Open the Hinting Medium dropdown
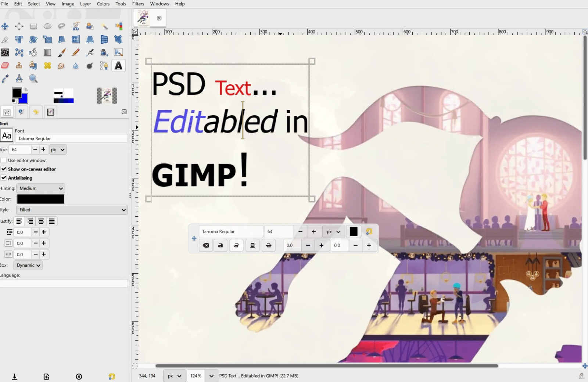The width and height of the screenshot is (588, 382). (x=40, y=188)
